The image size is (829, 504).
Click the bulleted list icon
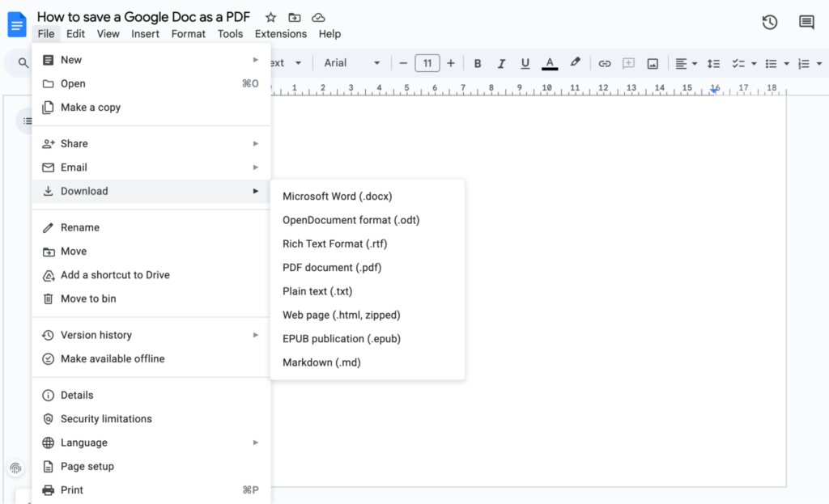tap(772, 63)
